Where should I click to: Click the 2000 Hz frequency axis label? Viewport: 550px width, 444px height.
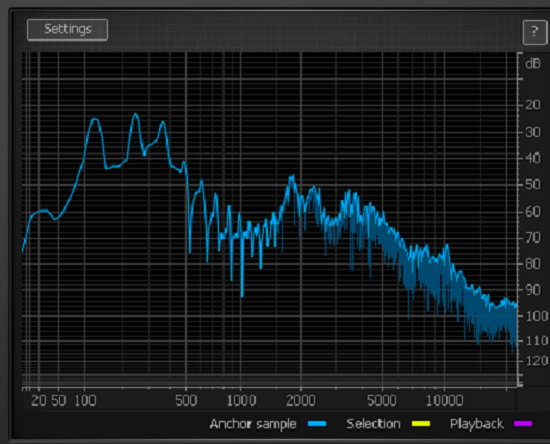click(301, 401)
